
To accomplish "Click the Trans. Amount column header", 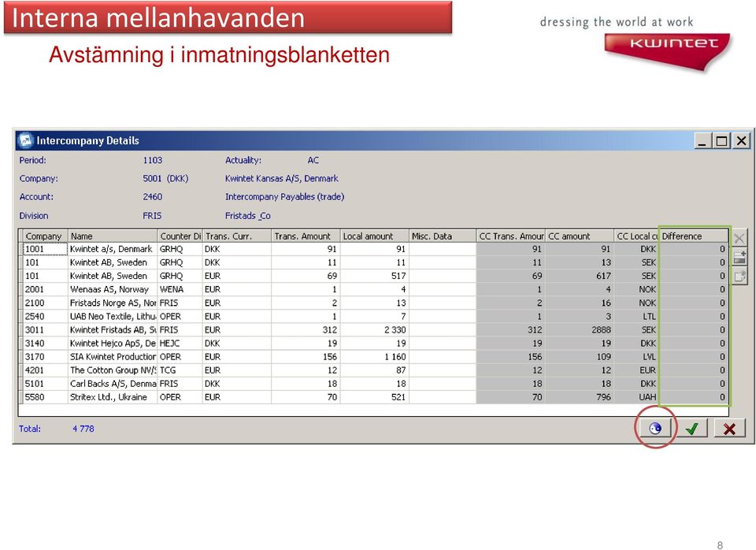I will point(306,236).
